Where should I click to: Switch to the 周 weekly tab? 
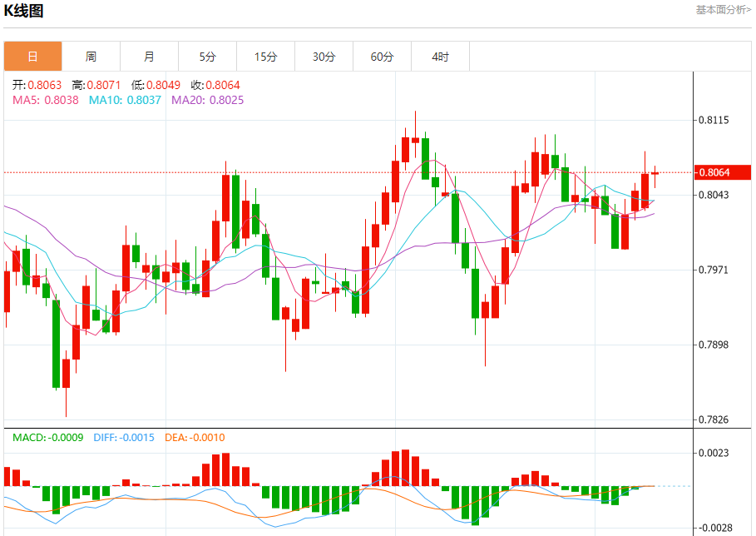(91, 57)
